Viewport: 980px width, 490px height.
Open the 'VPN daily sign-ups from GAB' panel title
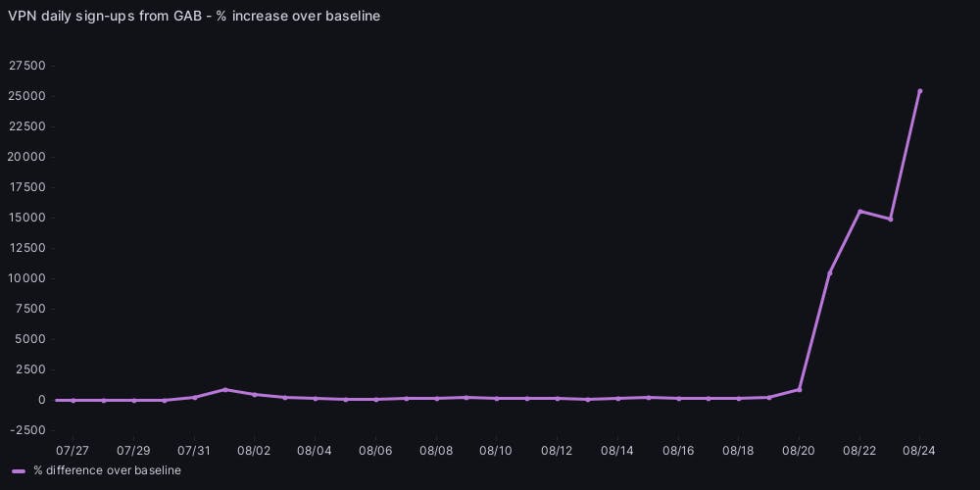pyautogui.click(x=194, y=16)
